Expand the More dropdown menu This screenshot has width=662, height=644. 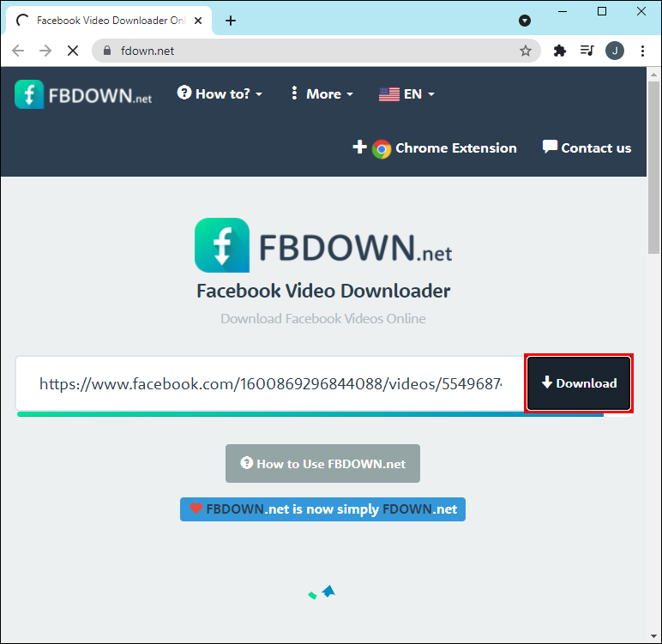coord(322,93)
